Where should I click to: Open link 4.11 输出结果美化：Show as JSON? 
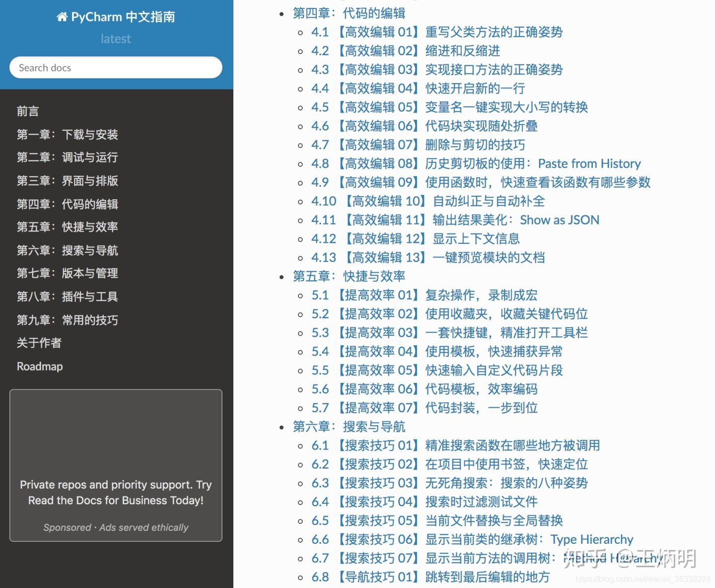pyautogui.click(x=455, y=220)
